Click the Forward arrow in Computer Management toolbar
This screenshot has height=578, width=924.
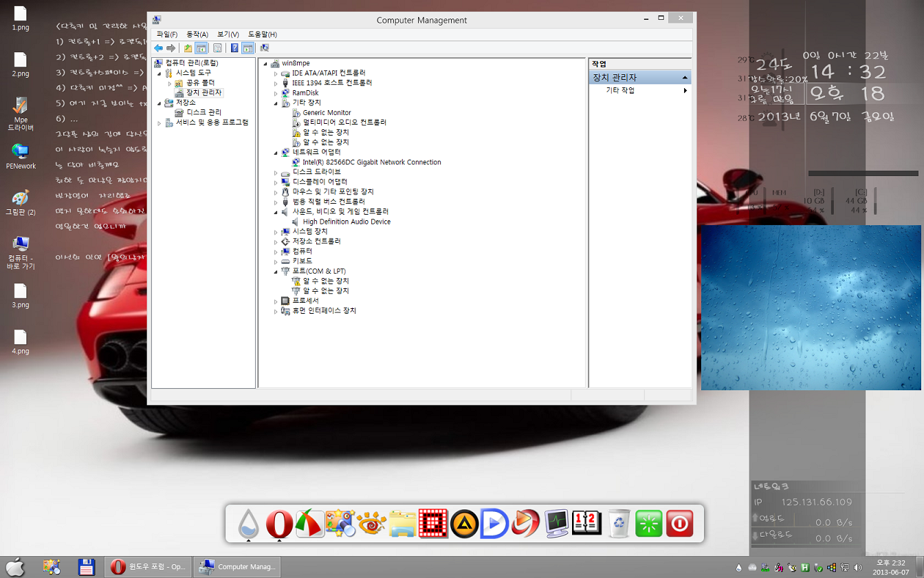[x=170, y=48]
